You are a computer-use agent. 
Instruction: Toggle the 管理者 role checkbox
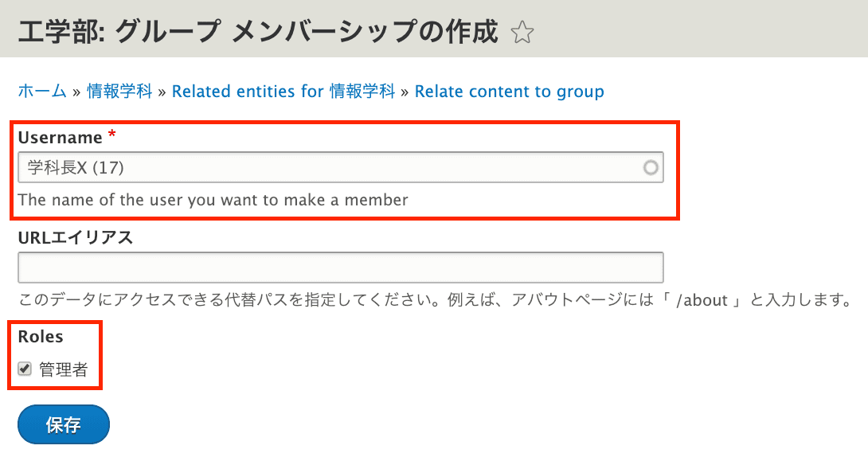click(25, 369)
